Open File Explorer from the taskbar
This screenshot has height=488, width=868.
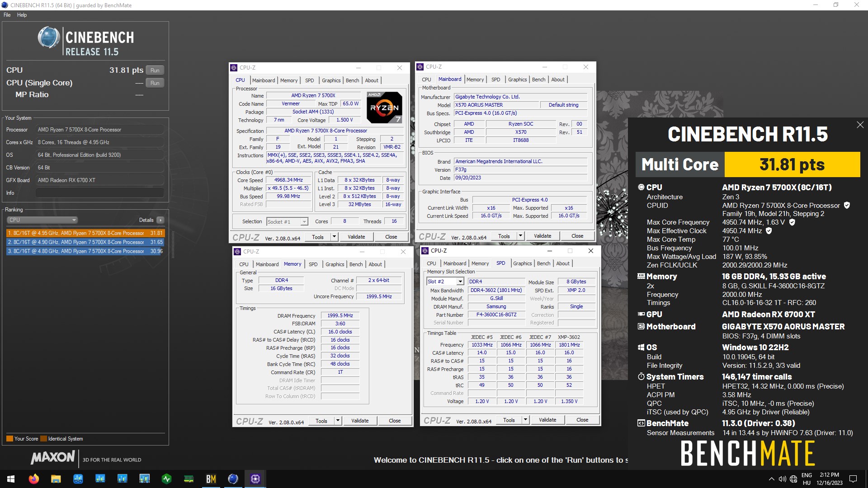click(56, 479)
